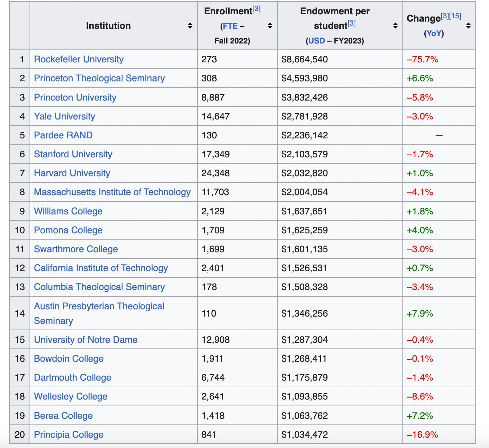Click Principia College enrollment 841
489x448 pixels.
pos(209,435)
